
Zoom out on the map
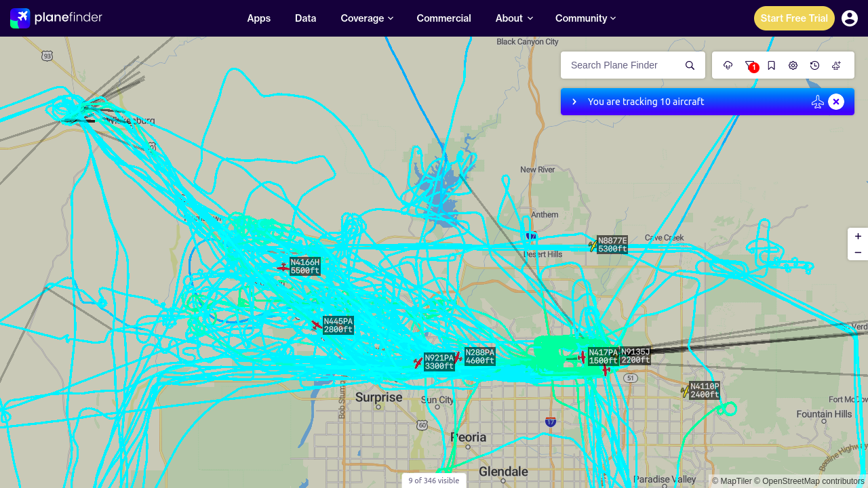[858, 253]
